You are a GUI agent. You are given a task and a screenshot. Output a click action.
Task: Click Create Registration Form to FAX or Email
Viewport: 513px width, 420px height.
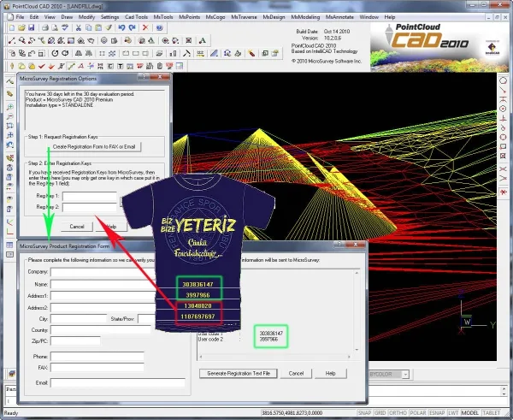pyautogui.click(x=94, y=146)
